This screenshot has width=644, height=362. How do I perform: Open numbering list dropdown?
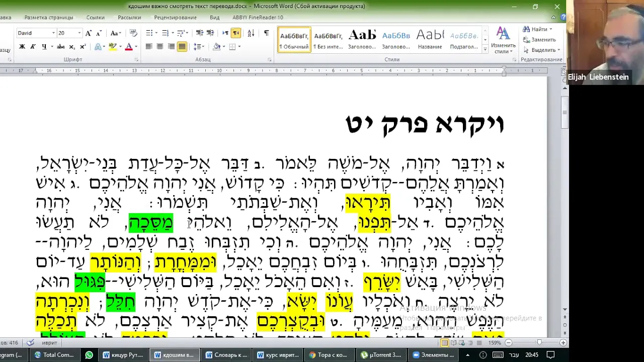click(x=172, y=33)
